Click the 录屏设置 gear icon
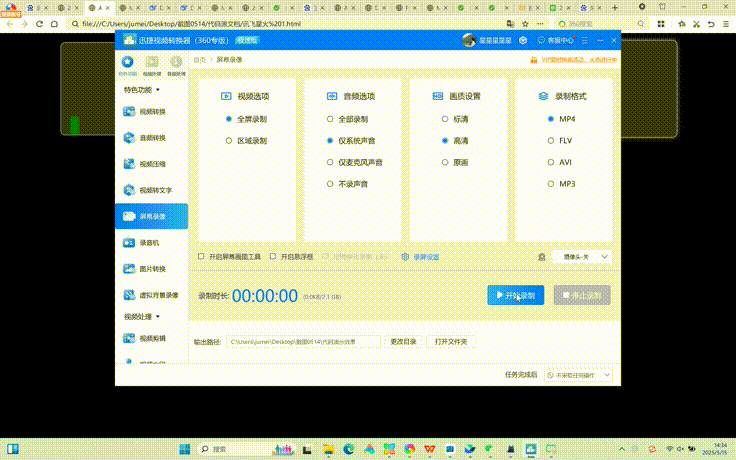The width and height of the screenshot is (736, 460). click(x=405, y=257)
